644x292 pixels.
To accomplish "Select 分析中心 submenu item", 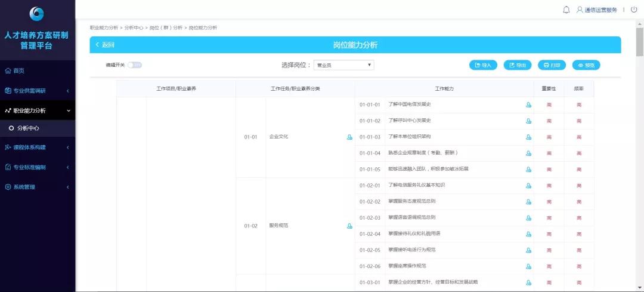I will pos(29,128).
